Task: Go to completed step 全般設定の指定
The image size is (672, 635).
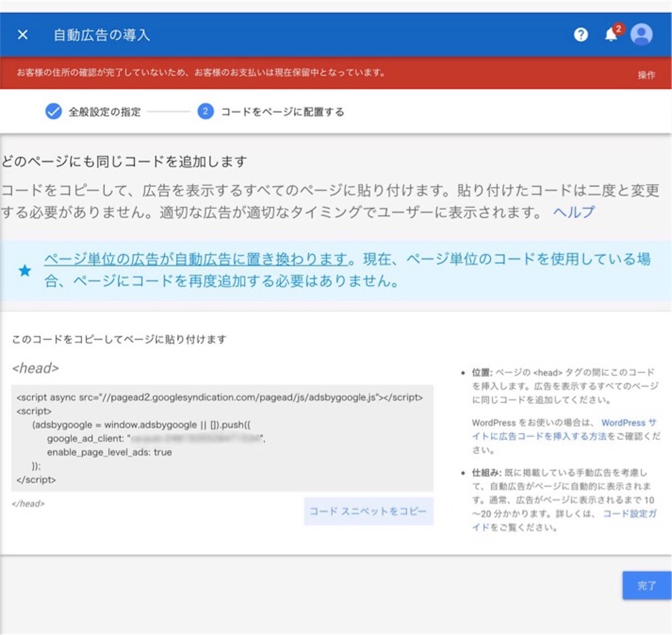Action: 93,112
